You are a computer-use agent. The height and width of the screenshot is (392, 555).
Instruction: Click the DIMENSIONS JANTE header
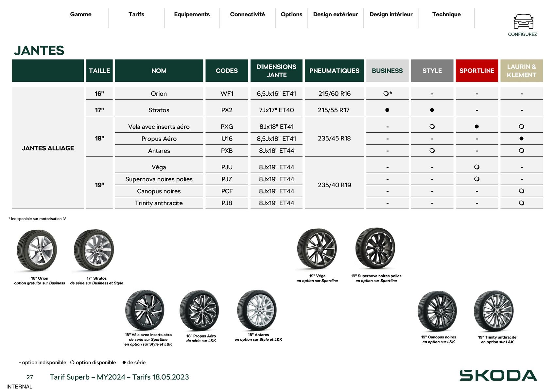click(276, 71)
